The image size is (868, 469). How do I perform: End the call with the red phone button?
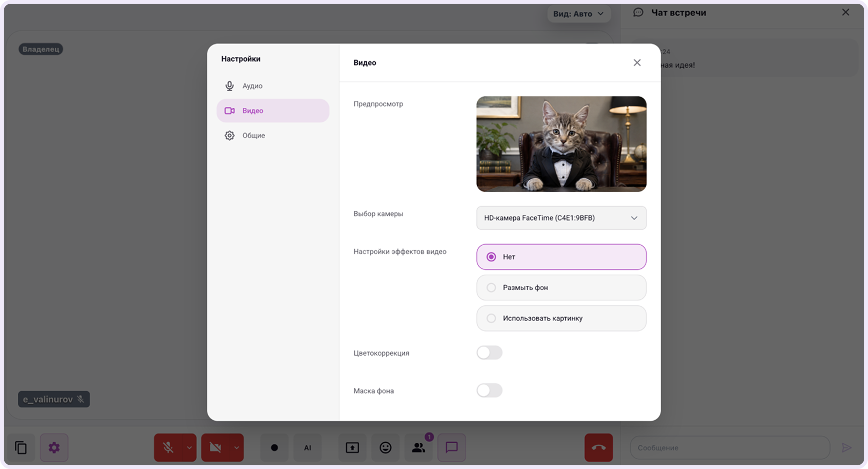point(599,448)
